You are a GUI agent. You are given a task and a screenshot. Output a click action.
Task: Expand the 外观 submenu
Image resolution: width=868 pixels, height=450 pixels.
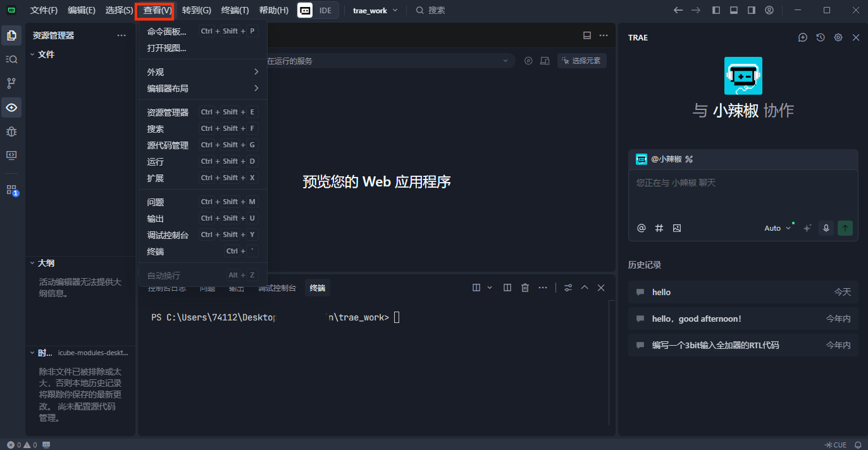click(x=203, y=72)
